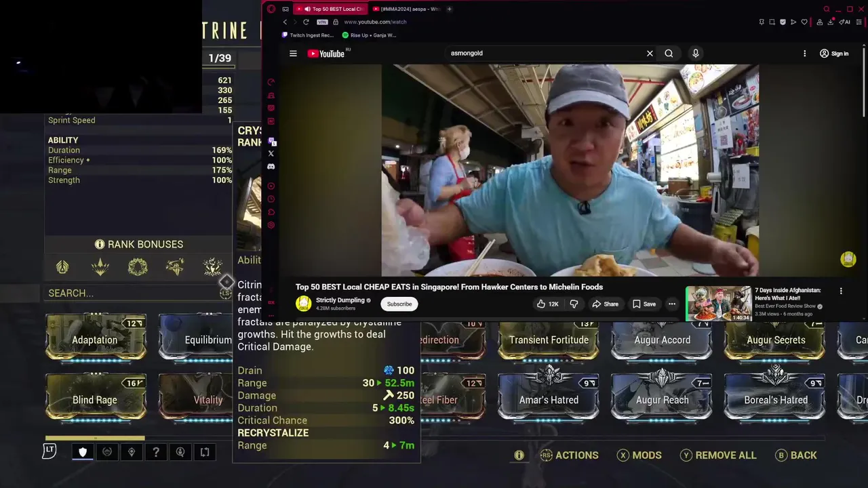Screen dimensions: 868x488
Task: Open the 7 Days inside Afghanistan thumbnail
Action: coord(718,304)
